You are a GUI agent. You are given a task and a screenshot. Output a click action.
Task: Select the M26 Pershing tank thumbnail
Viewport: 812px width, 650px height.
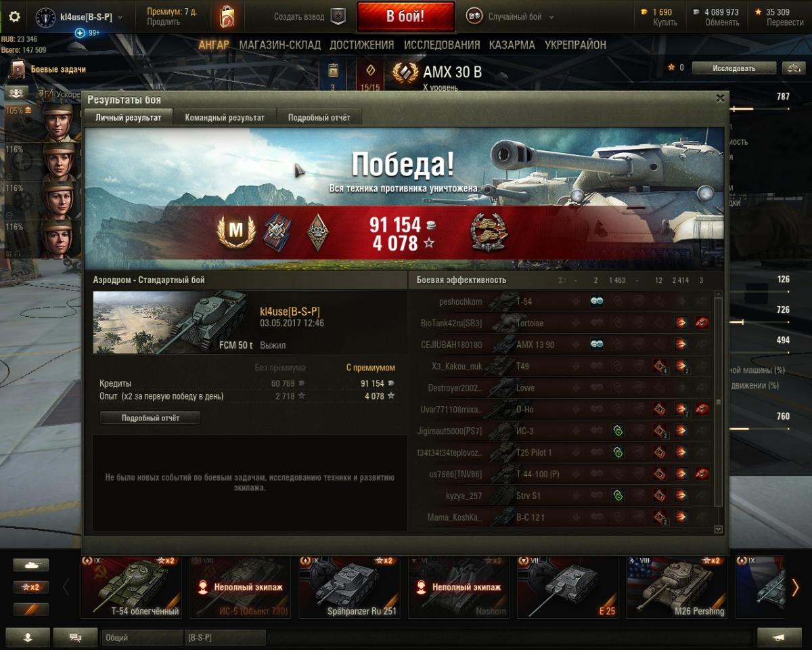pos(677,587)
